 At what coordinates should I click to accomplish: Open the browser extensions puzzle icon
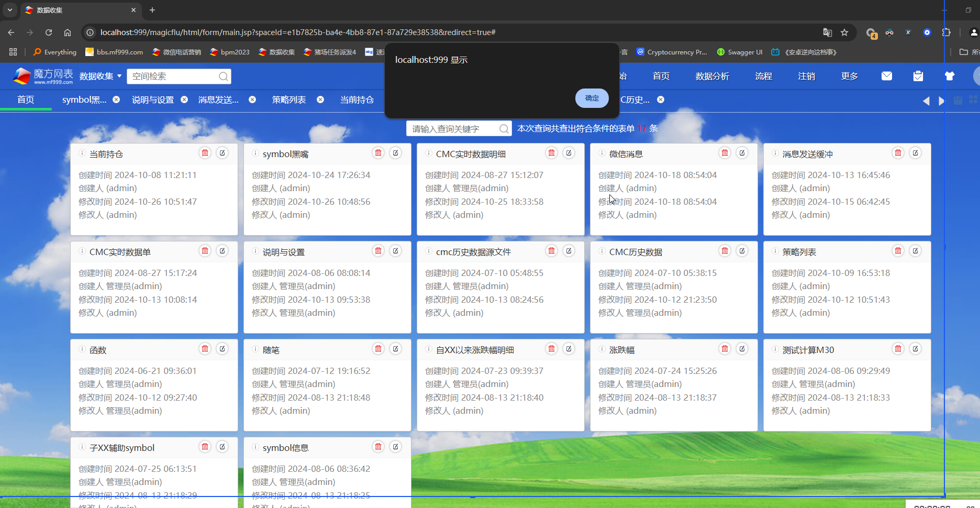(x=946, y=32)
